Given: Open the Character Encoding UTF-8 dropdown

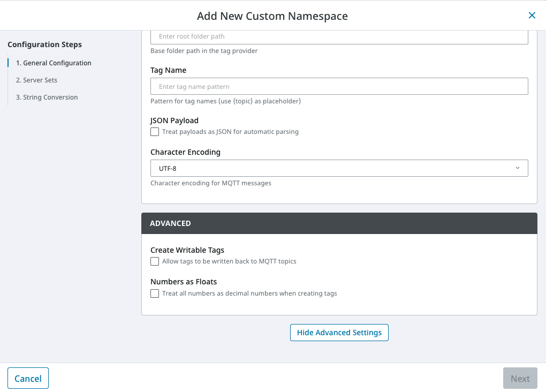Looking at the screenshot, I should point(339,168).
